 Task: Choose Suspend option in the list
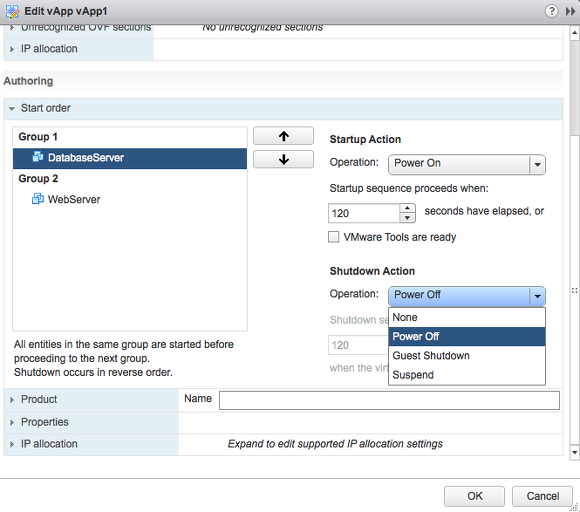(467, 375)
